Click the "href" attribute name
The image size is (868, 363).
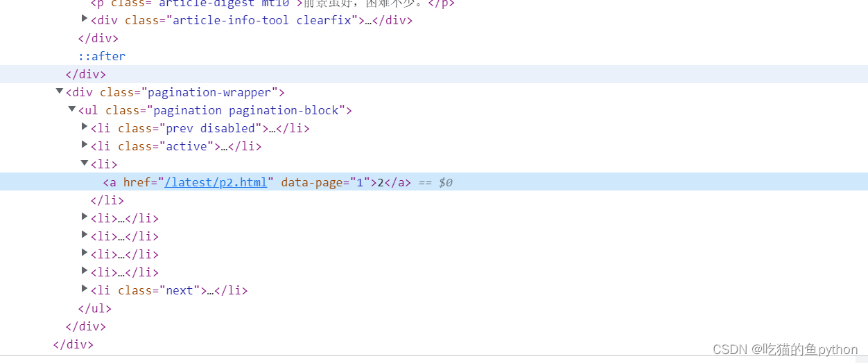(x=137, y=183)
